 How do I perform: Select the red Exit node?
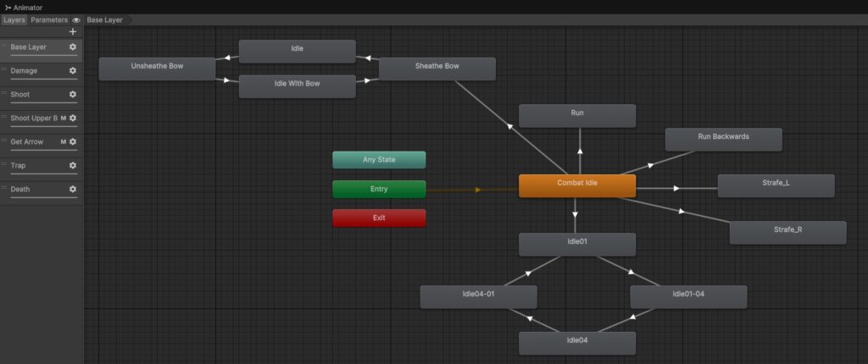[379, 218]
